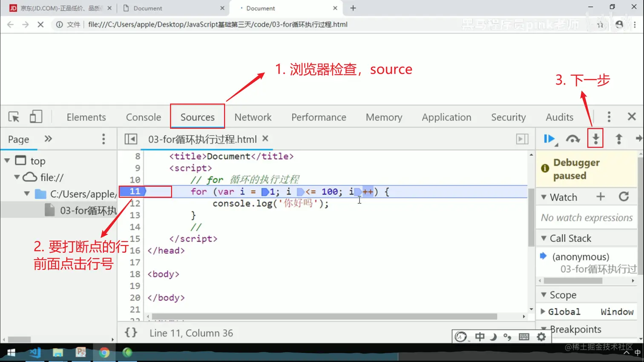Image resolution: width=644 pixels, height=362 pixels.
Task: Open the Memory tab
Action: [x=384, y=117]
